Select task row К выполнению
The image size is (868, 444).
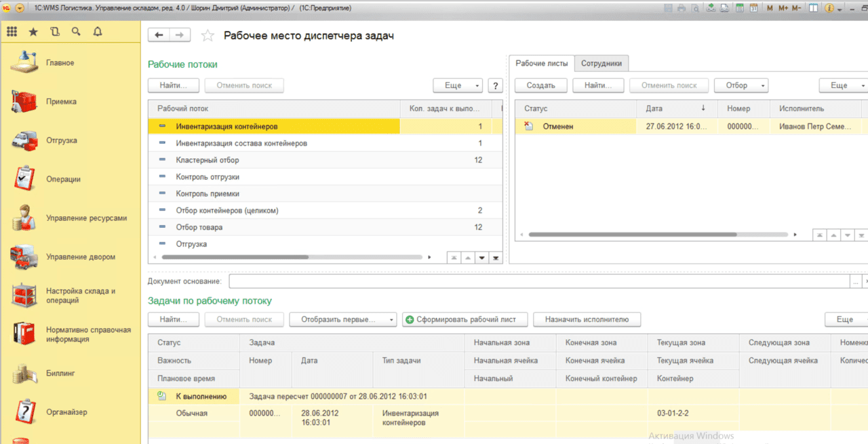pyautogui.click(x=508, y=397)
